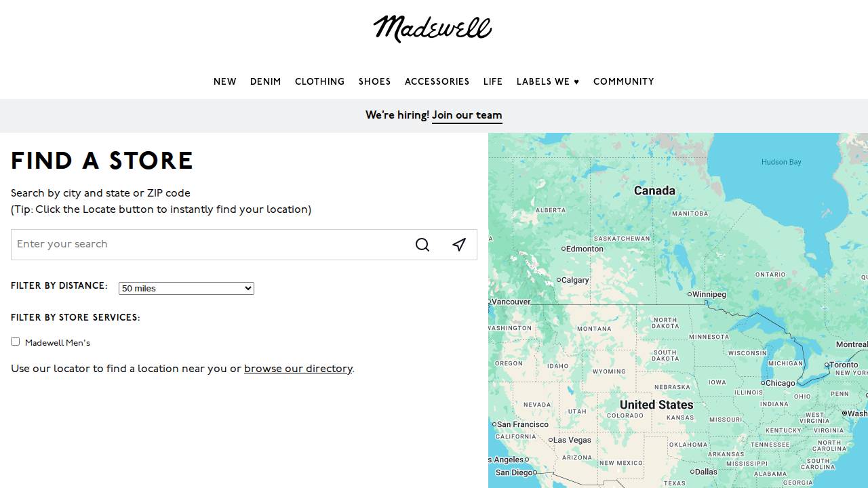Click the Toronto label on the map

(843, 365)
